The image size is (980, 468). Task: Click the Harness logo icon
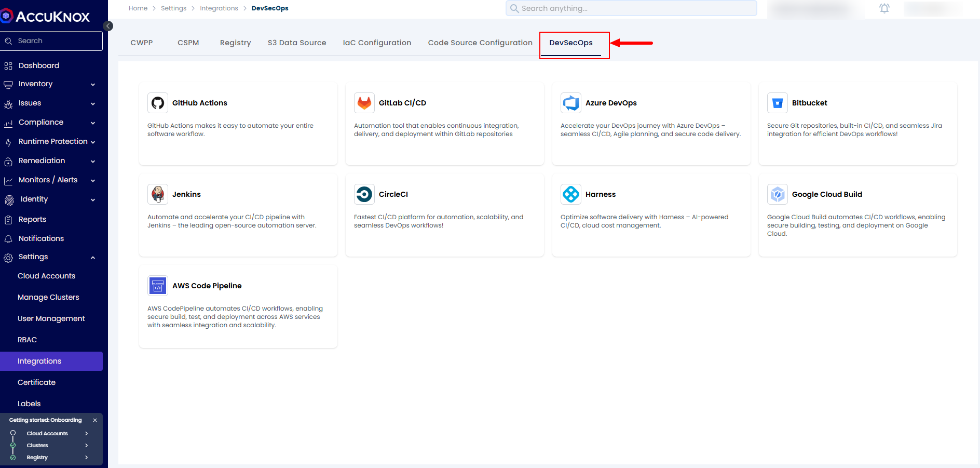pyautogui.click(x=571, y=194)
